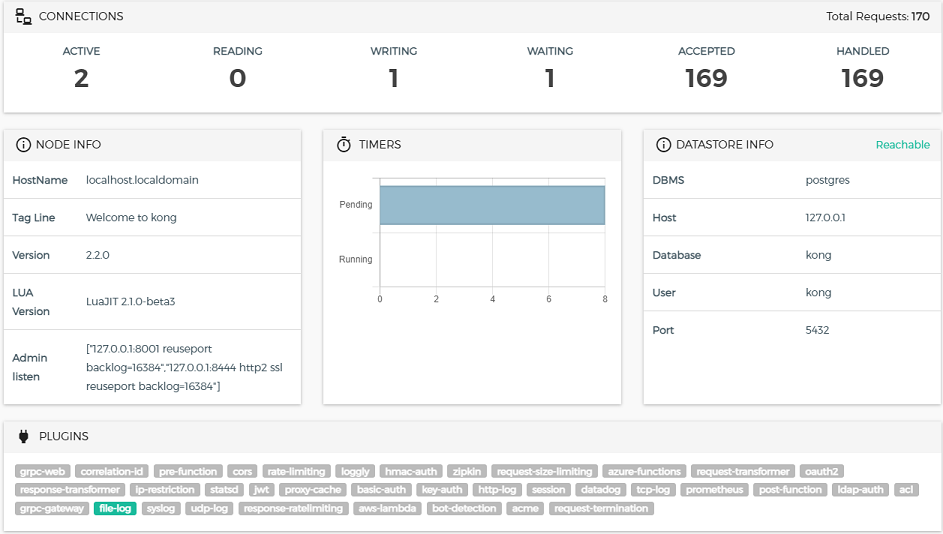Click the Node Info circle icon
The image size is (943, 534).
click(x=22, y=145)
